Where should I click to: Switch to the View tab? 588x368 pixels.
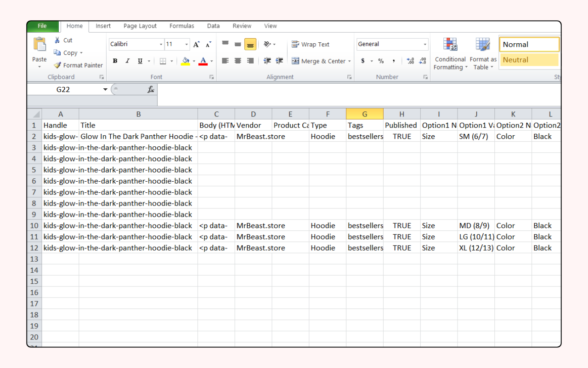pyautogui.click(x=271, y=26)
